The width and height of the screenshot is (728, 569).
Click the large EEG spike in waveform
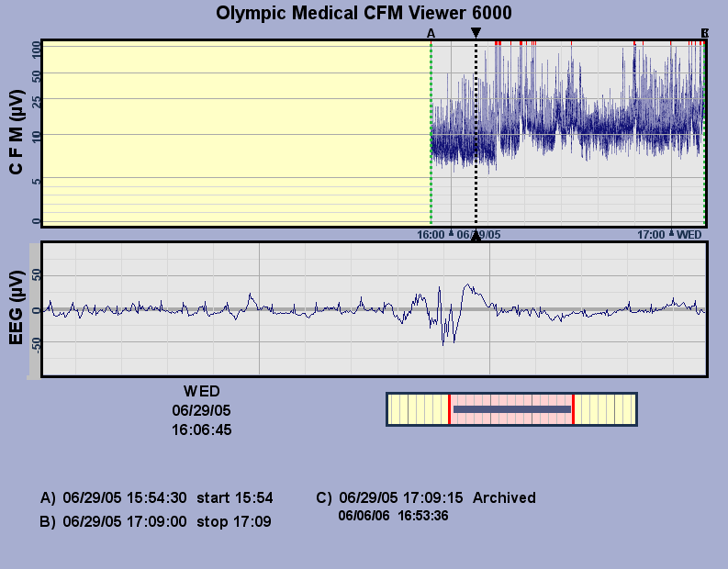(x=446, y=316)
